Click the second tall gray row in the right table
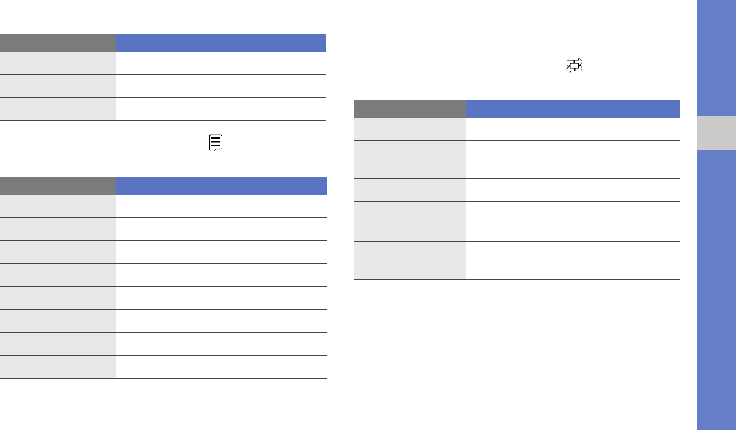The image size is (736, 430). click(409, 221)
